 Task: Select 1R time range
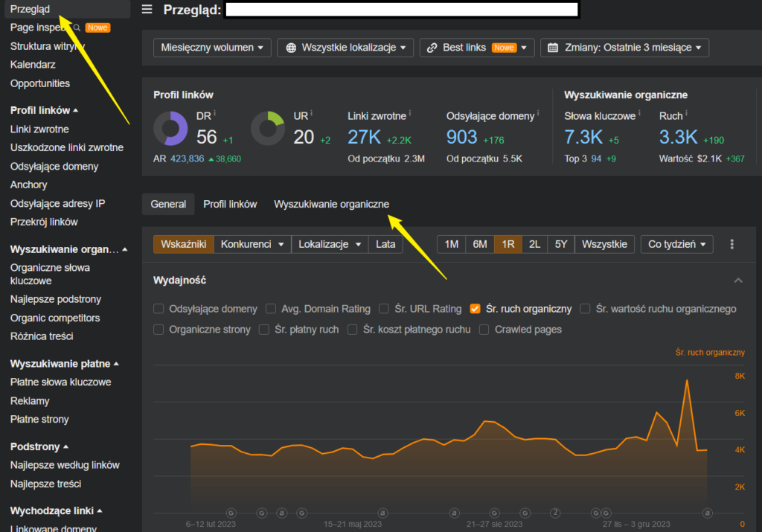tap(508, 244)
